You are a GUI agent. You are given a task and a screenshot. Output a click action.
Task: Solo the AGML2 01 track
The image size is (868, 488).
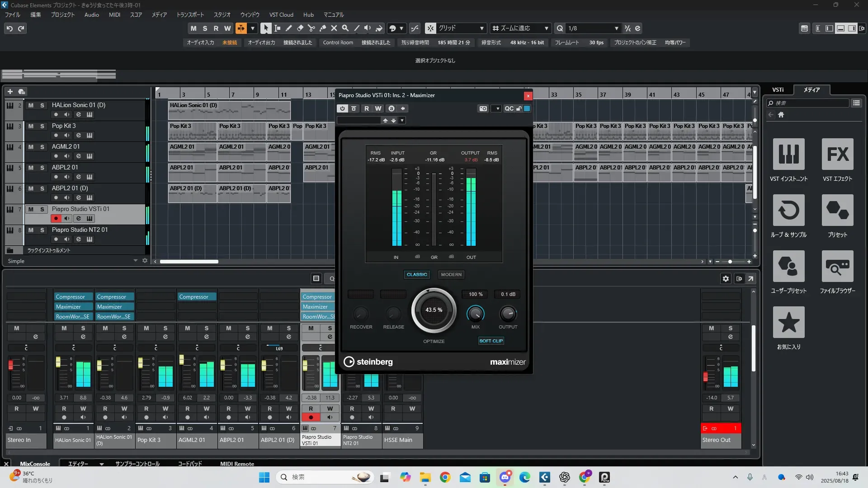point(42,147)
